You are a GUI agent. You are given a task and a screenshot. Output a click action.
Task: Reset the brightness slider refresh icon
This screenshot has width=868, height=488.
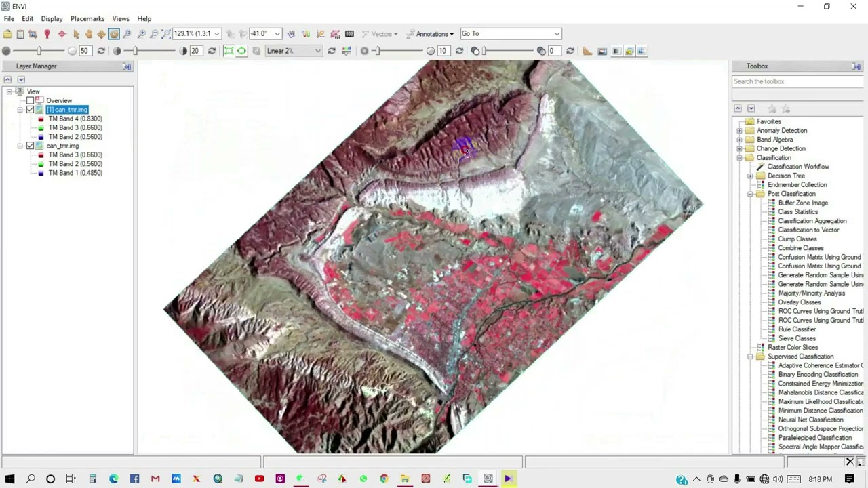tap(101, 51)
